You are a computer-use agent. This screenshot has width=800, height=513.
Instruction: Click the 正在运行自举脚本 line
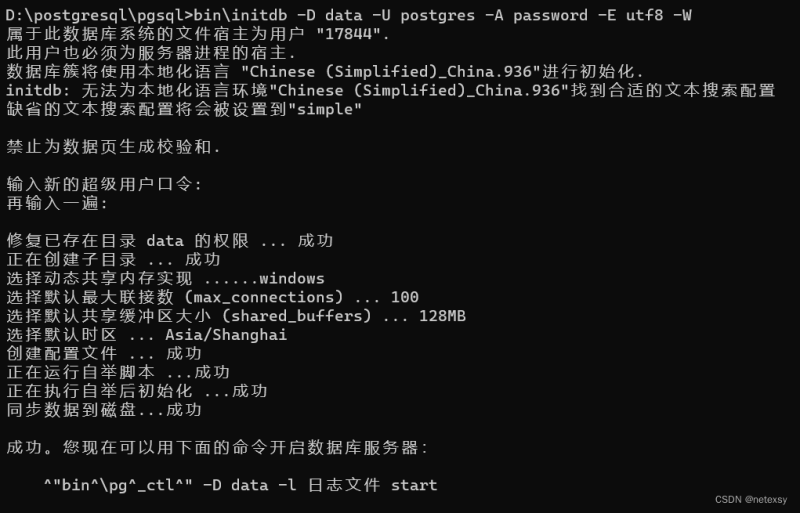tap(118, 372)
